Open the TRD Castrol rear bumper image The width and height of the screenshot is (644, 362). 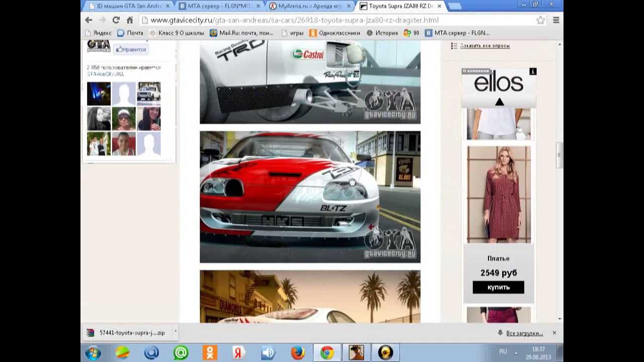(x=310, y=82)
